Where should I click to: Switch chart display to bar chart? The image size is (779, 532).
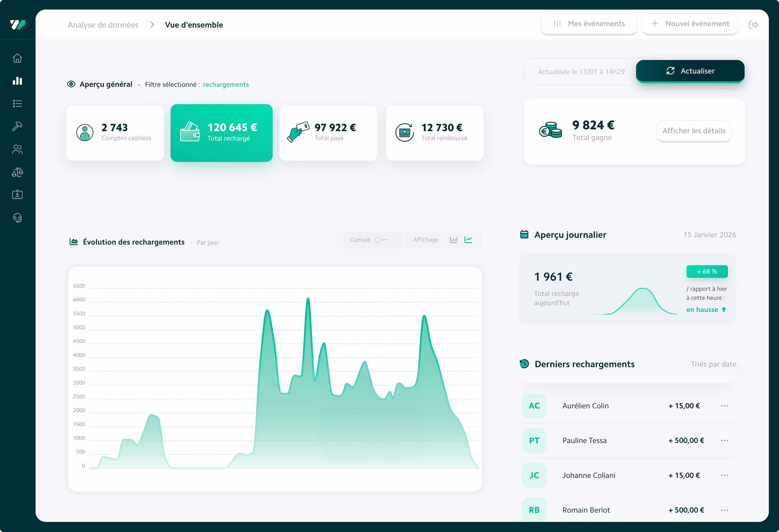[453, 240]
